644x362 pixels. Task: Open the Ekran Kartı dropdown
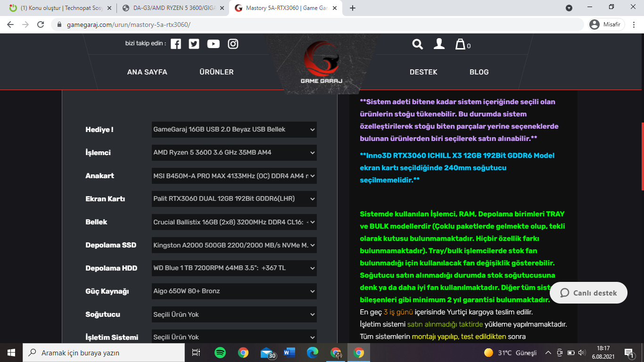pyautogui.click(x=234, y=199)
